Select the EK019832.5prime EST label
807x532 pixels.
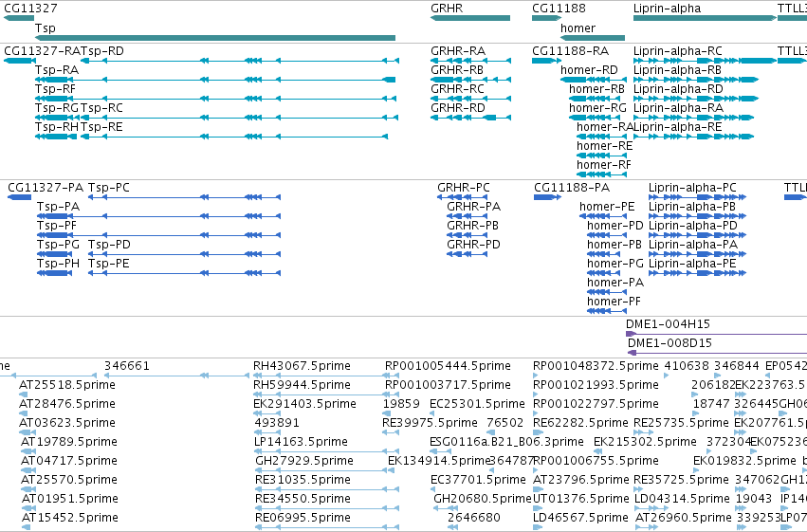(x=744, y=461)
